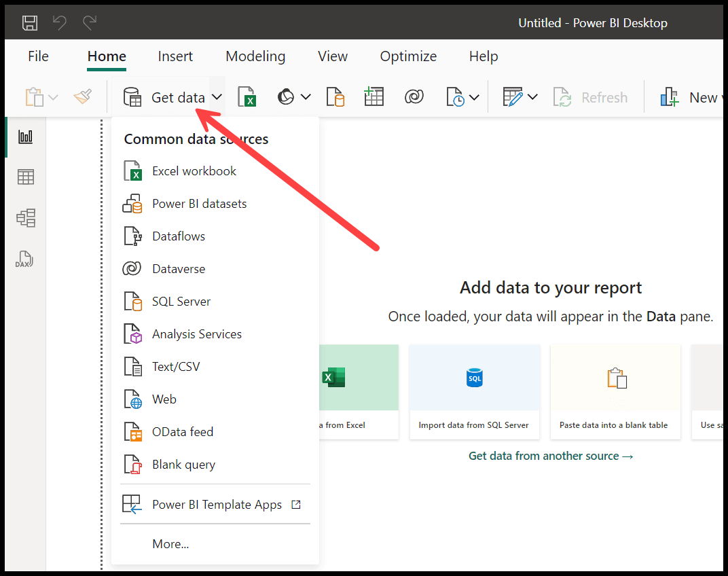Choose OData feed from the list

pos(215,431)
